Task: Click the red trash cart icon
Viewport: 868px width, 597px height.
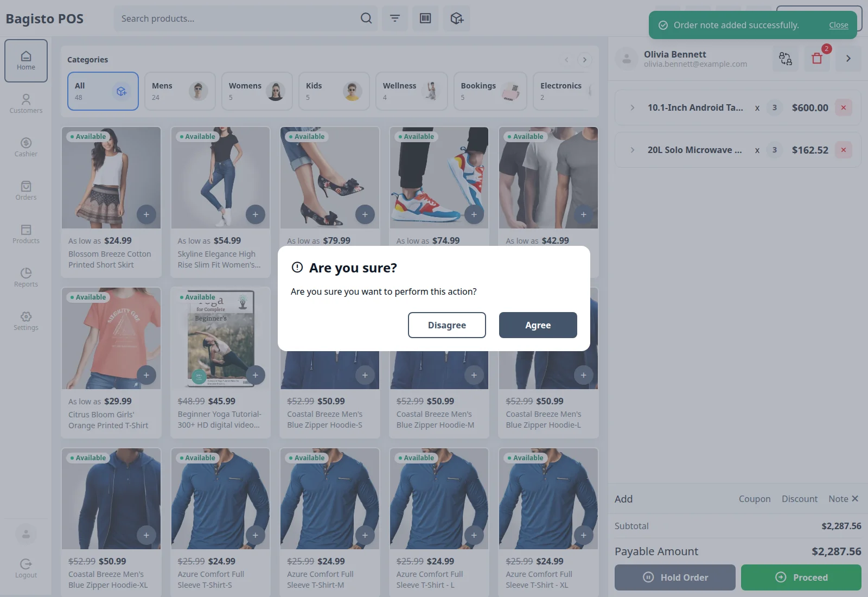Action: coord(817,59)
